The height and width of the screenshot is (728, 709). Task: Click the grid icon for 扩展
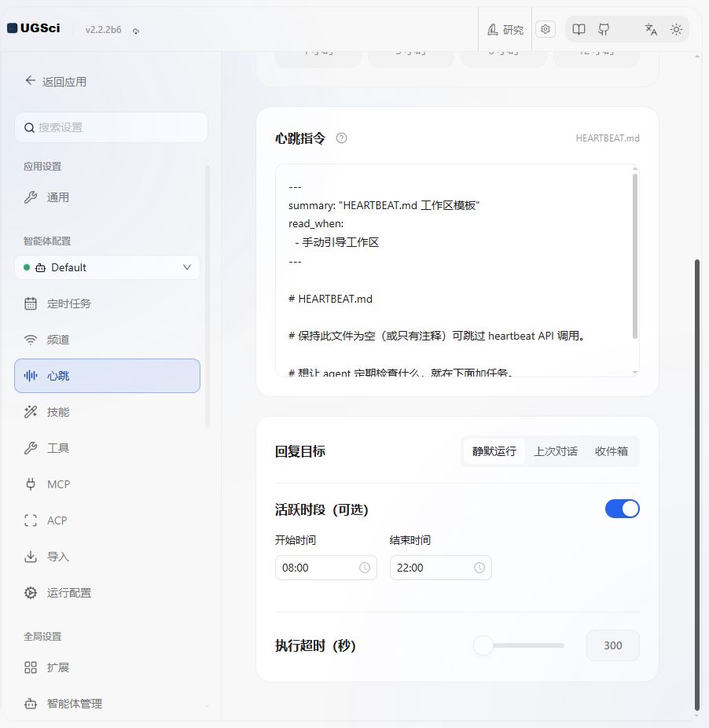[x=31, y=667]
